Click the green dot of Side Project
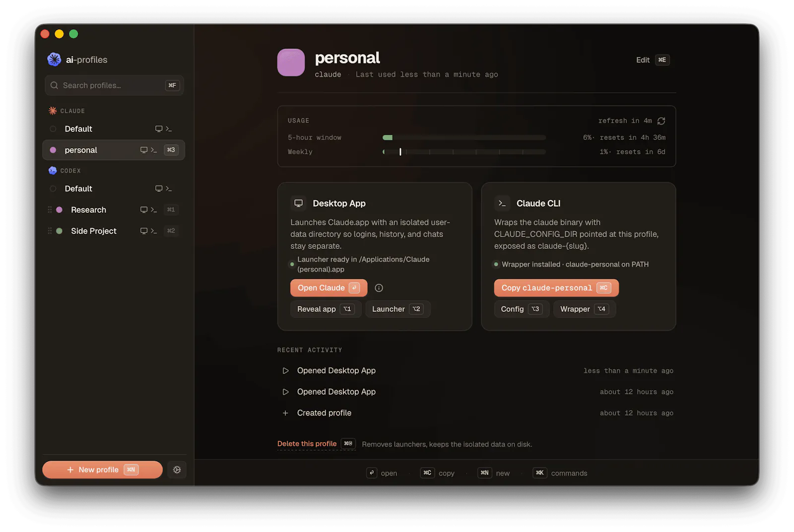This screenshot has width=794, height=532. tap(59, 231)
